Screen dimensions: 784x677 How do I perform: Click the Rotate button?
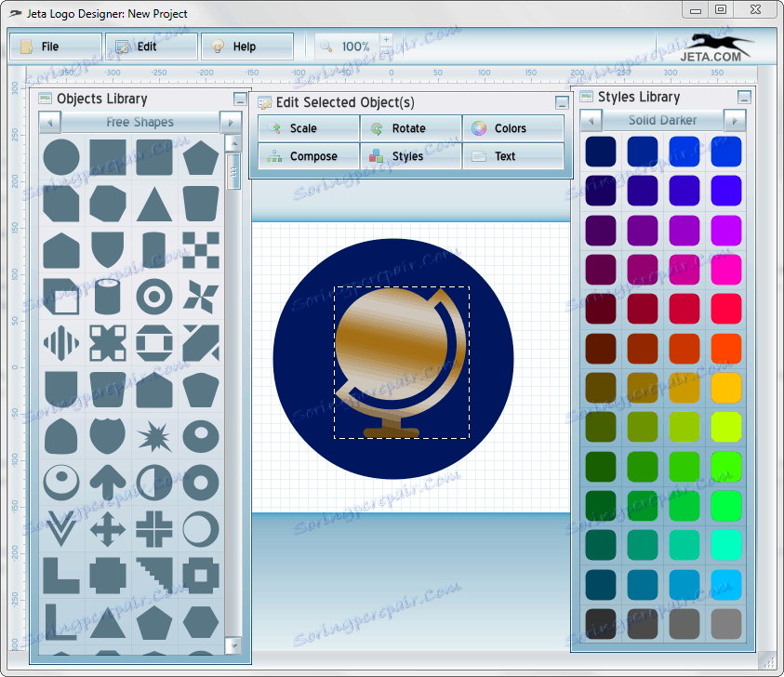pyautogui.click(x=410, y=128)
